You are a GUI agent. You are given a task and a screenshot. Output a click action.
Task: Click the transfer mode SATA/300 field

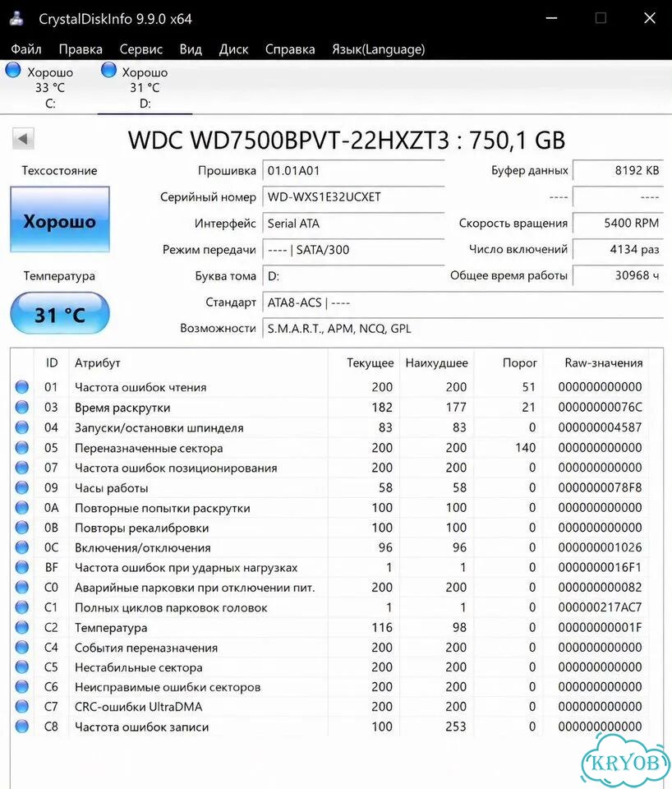353,250
